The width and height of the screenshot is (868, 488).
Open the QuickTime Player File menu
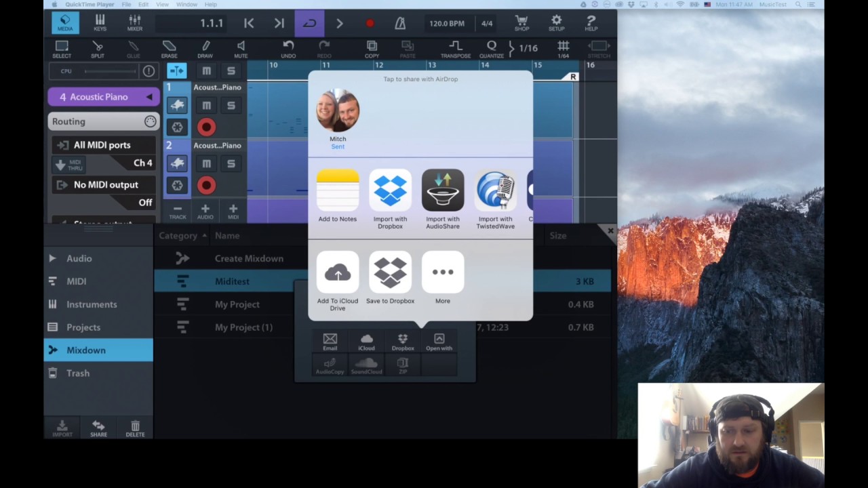click(x=126, y=4)
